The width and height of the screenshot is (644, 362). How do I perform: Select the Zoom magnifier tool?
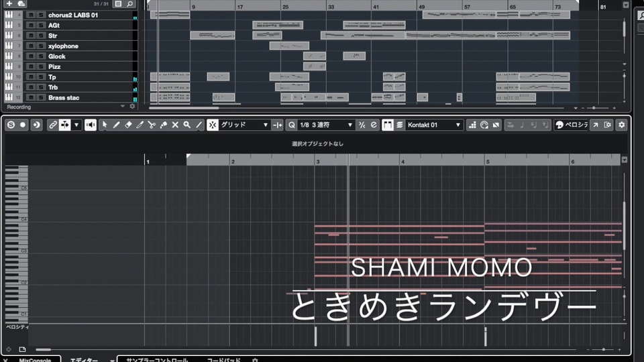tap(187, 125)
